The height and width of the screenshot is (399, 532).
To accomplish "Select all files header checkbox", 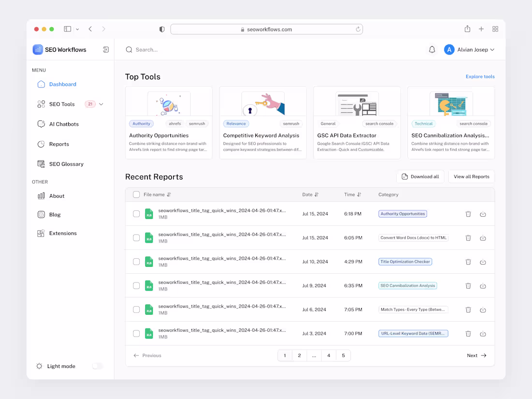I will point(136,194).
